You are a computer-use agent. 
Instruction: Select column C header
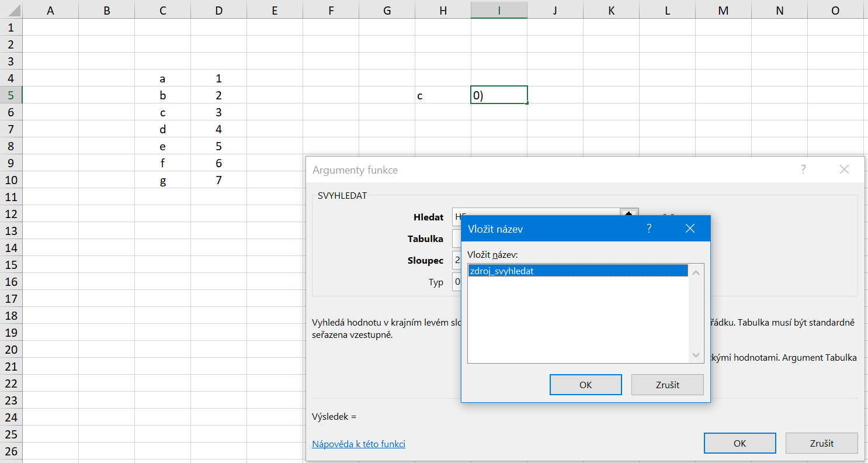162,10
